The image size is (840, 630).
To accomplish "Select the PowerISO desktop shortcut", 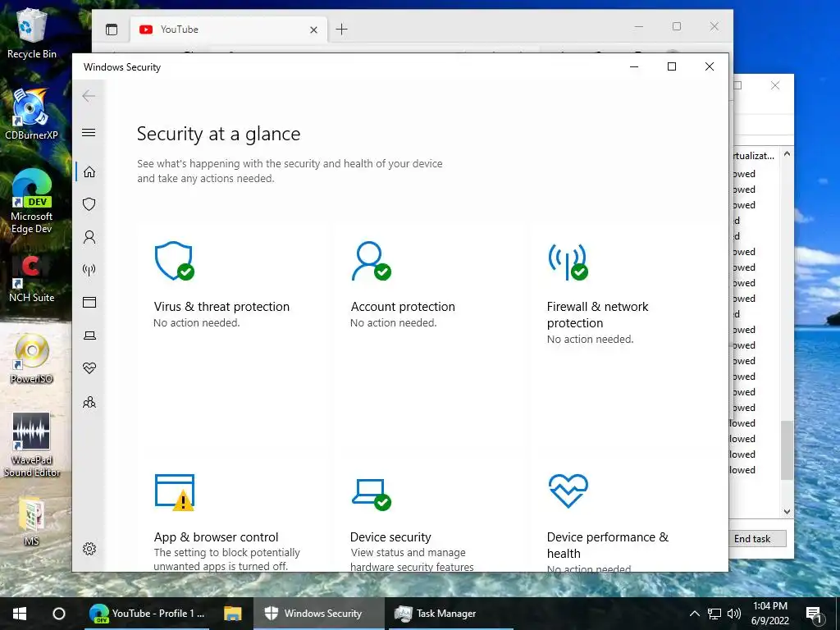I will tap(32, 359).
